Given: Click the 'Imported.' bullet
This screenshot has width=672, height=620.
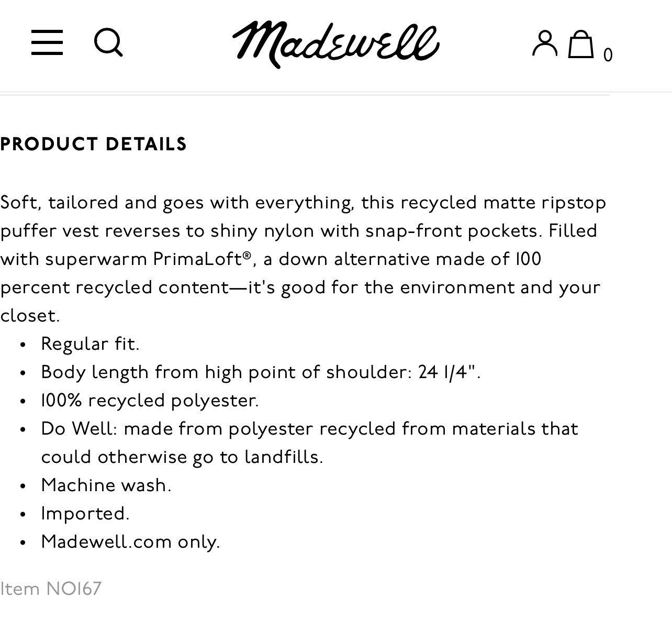Looking at the screenshot, I should click(x=85, y=514).
